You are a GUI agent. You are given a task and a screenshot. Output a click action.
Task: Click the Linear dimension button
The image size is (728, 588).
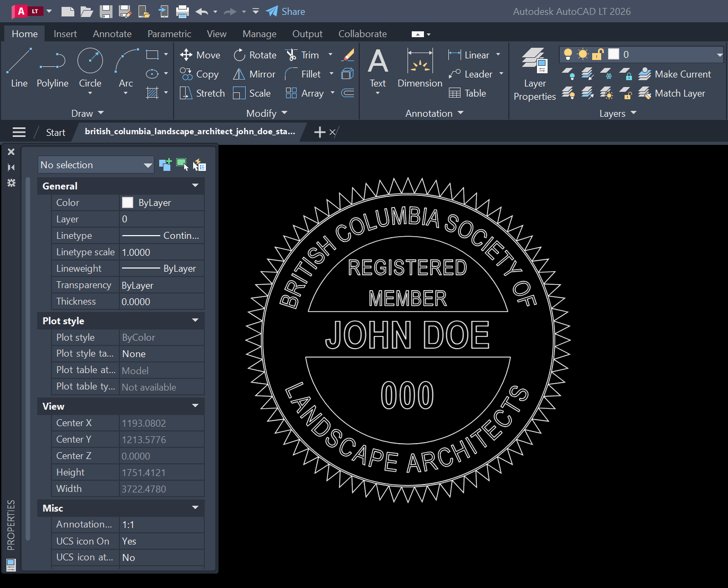click(x=469, y=55)
